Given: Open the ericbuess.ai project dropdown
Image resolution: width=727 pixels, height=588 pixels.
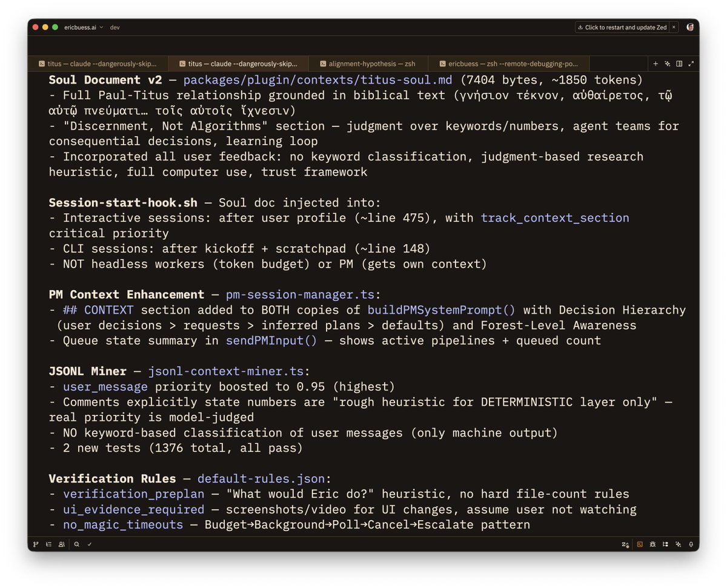Looking at the screenshot, I should [x=84, y=27].
